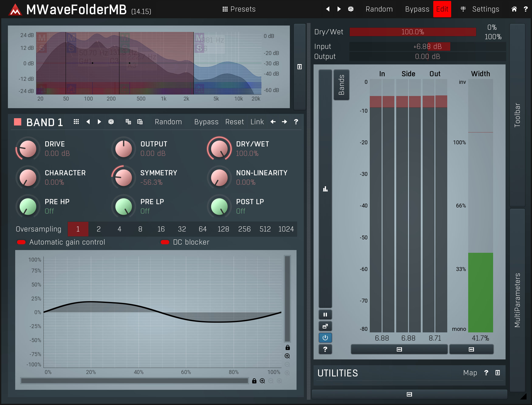Open the Settings menu
Image resolution: width=532 pixels, height=405 pixels.
click(485, 9)
